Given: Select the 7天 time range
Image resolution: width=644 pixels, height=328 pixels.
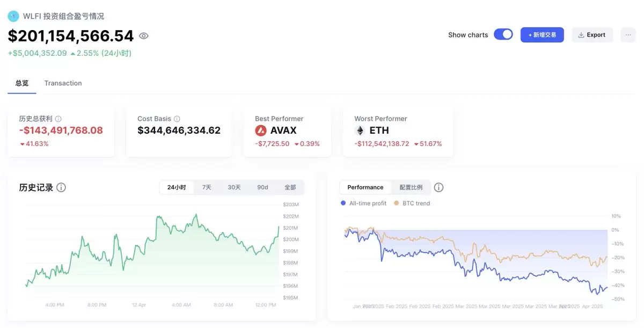Looking at the screenshot, I should [x=207, y=187].
